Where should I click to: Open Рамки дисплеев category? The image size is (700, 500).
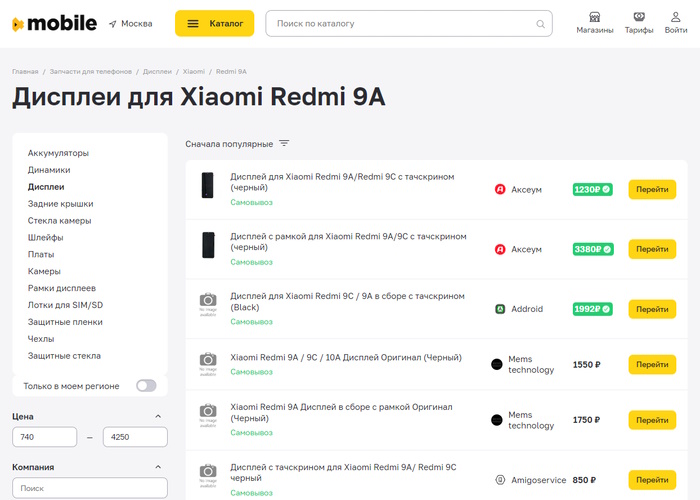coord(62,288)
